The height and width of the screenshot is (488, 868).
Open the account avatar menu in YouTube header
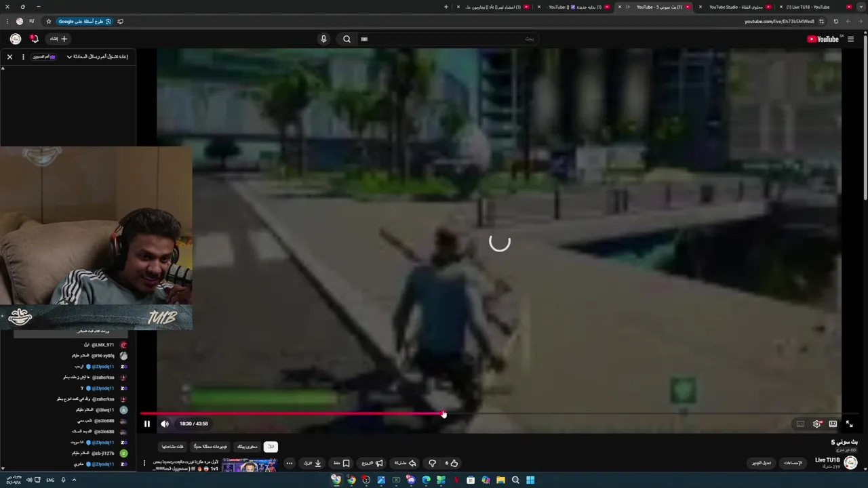(x=16, y=39)
